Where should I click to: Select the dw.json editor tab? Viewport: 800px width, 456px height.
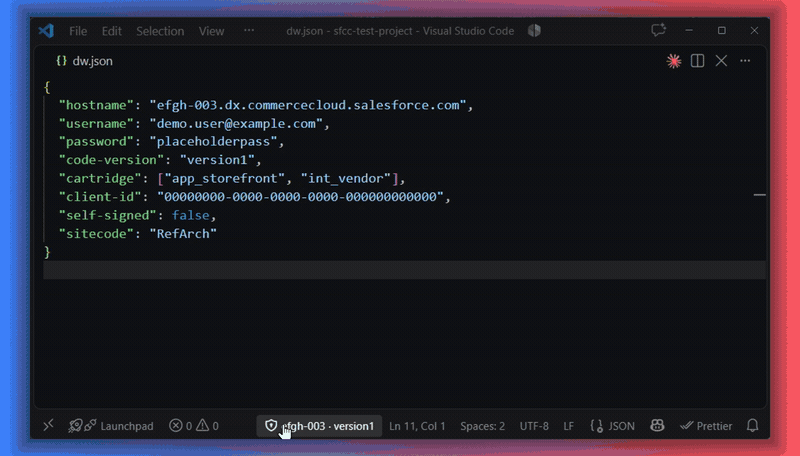[84, 61]
